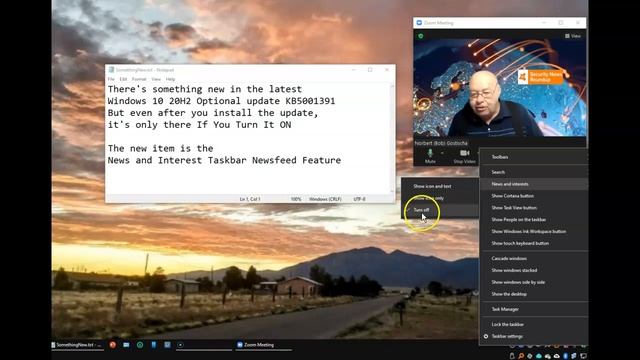640x360 pixels.
Task: Click 'UTF-8' encoding status entry
Action: [x=360, y=199]
